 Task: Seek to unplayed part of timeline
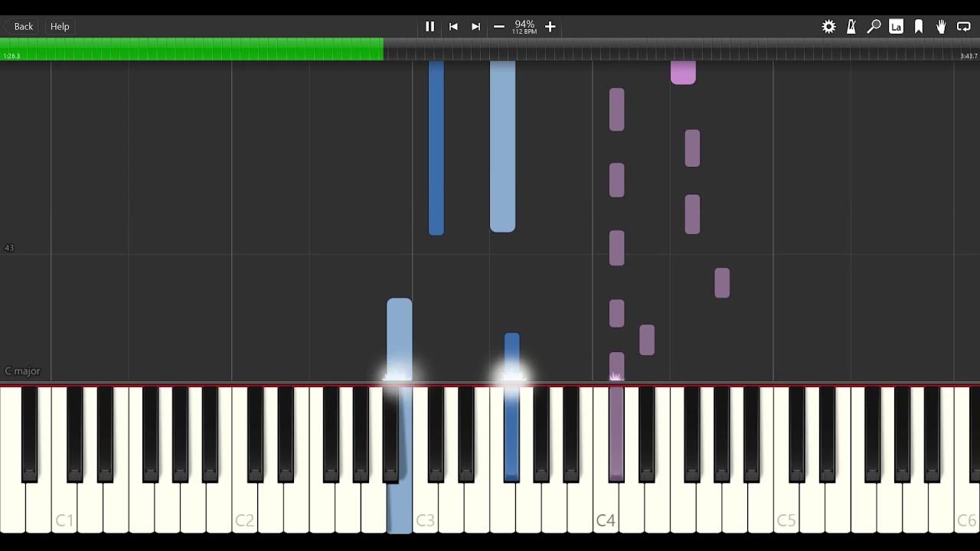(681, 49)
